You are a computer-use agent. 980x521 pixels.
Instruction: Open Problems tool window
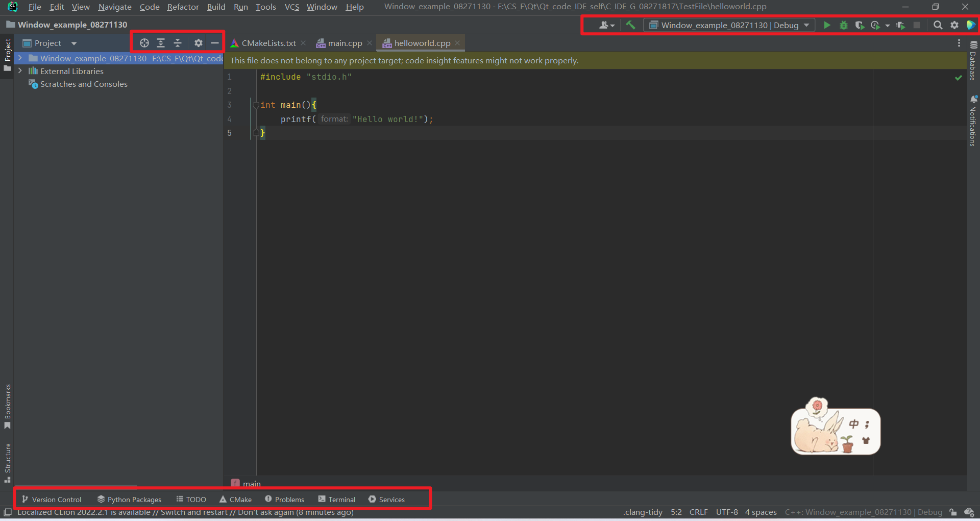coord(284,499)
